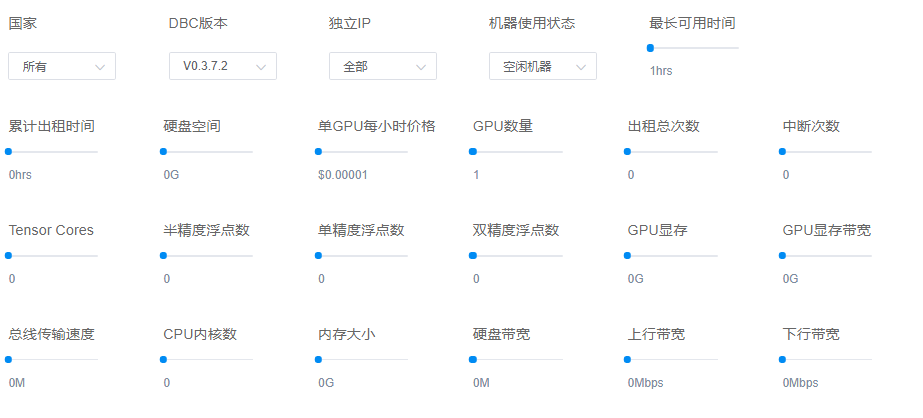This screenshot has height=418, width=923.
Task: Click the 单GPU每小时价格 slider handle
Action: click(318, 152)
